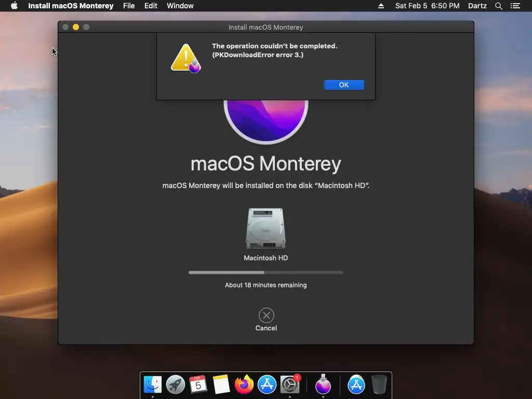The image size is (532, 399).
Task: Open the File menu
Action: tap(129, 6)
